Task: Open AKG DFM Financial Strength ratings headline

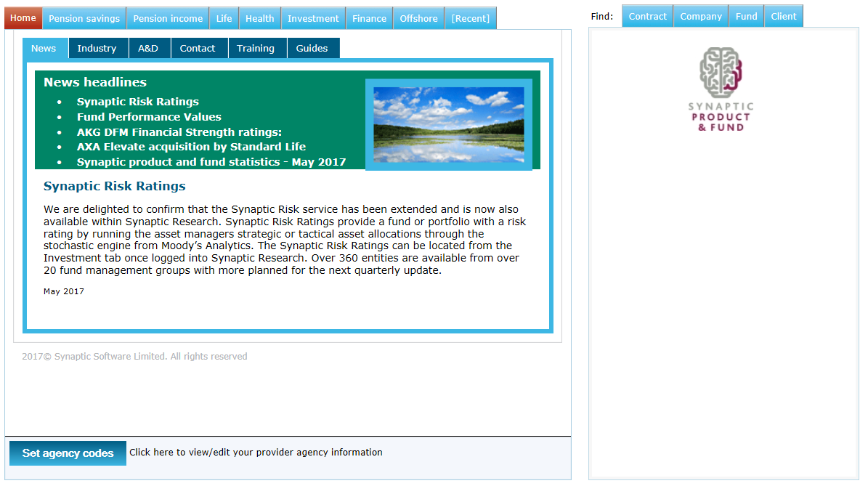Action: click(x=179, y=131)
